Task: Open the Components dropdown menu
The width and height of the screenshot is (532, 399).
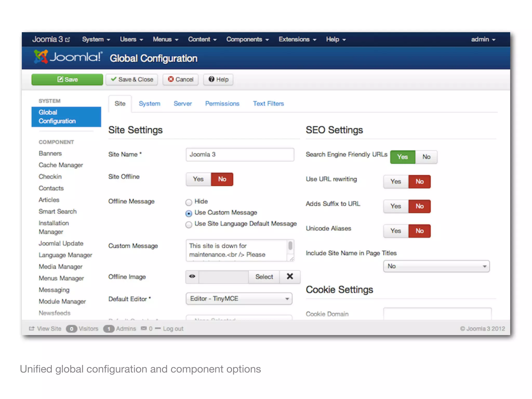Action: [x=248, y=39]
